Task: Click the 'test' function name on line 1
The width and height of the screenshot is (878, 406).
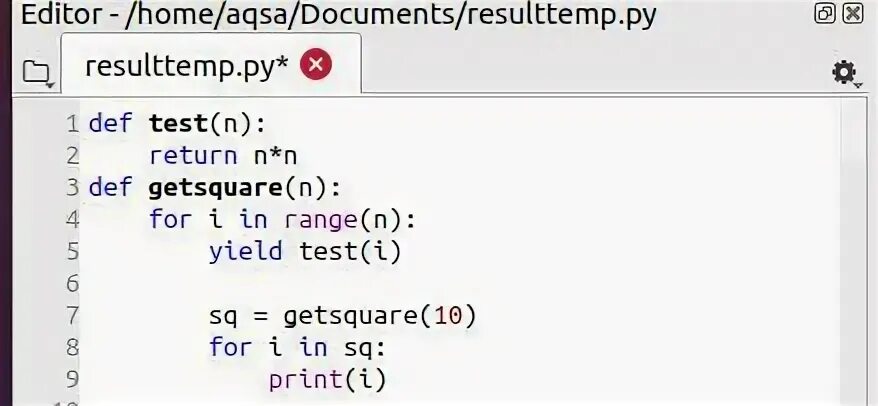Action: [x=178, y=124]
